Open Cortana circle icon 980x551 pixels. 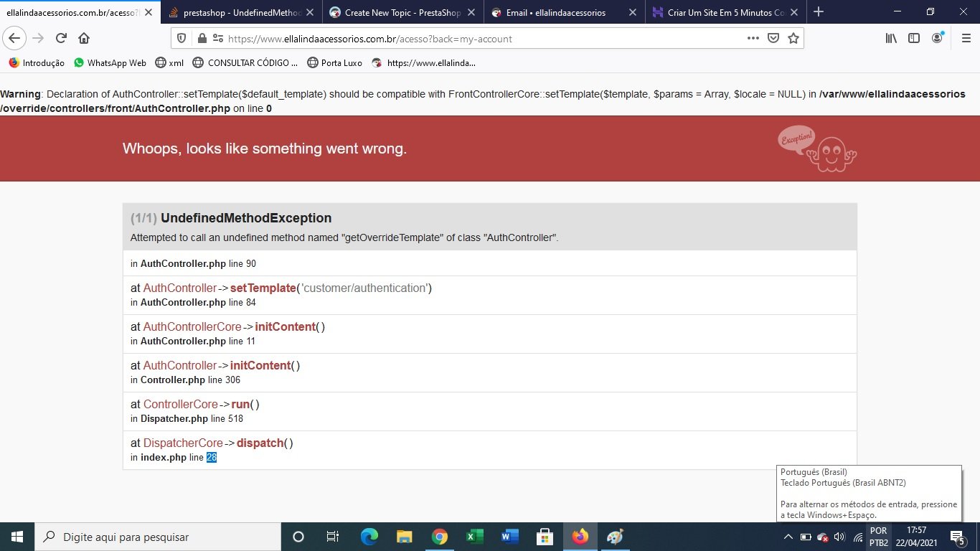pos(298,537)
